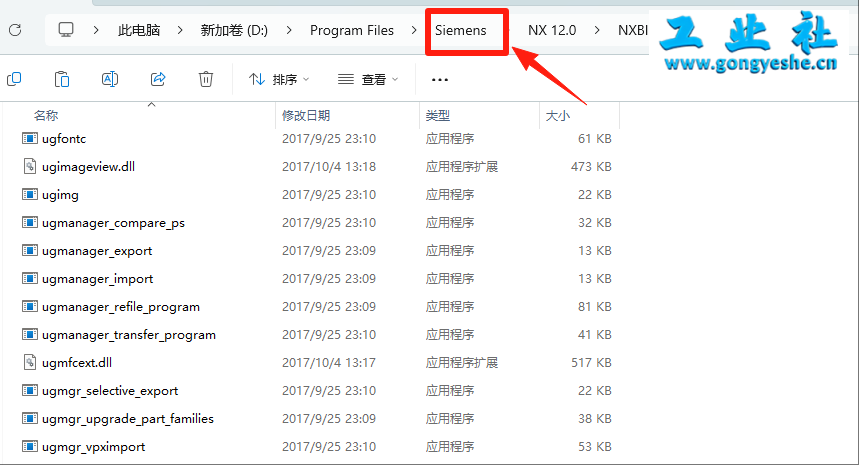Viewport: 859px width, 465px height.
Task: Click the 81 KB size cell
Action: tap(594, 307)
